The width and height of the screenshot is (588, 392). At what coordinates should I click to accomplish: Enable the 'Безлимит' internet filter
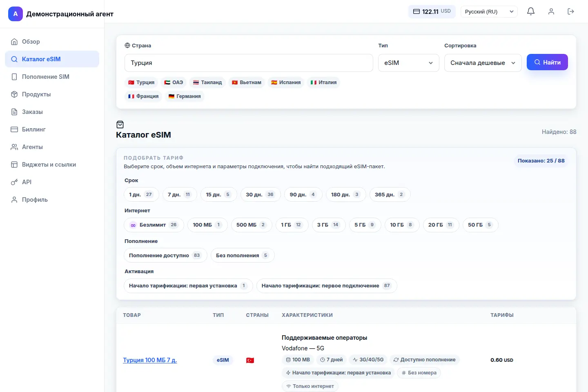tap(154, 225)
